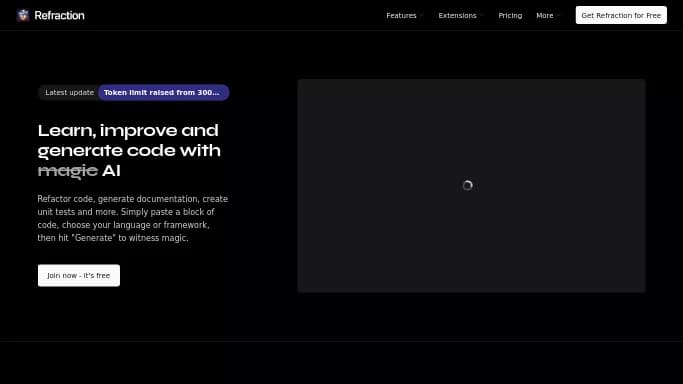Open the Pricing page
Viewport: 683px width, 384px height.
coord(510,15)
